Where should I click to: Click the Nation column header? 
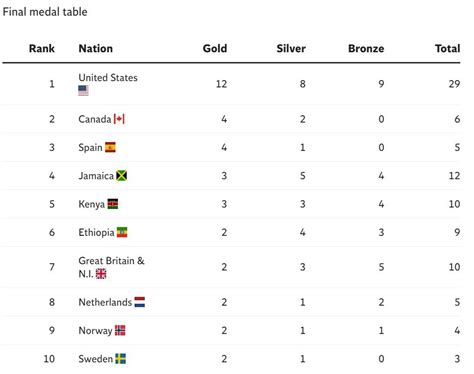pos(96,49)
